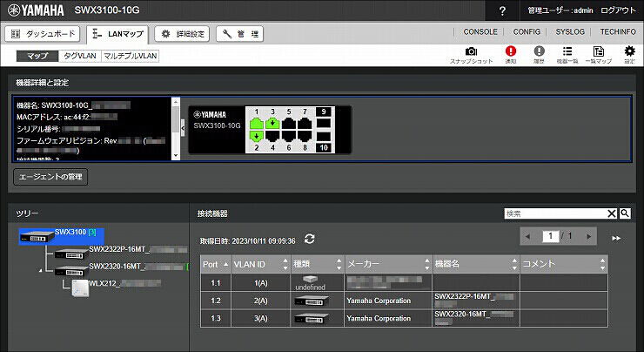Image resolution: width=644 pixels, height=352 pixels.
Task: Click the 検索 search input field
Action: point(555,213)
